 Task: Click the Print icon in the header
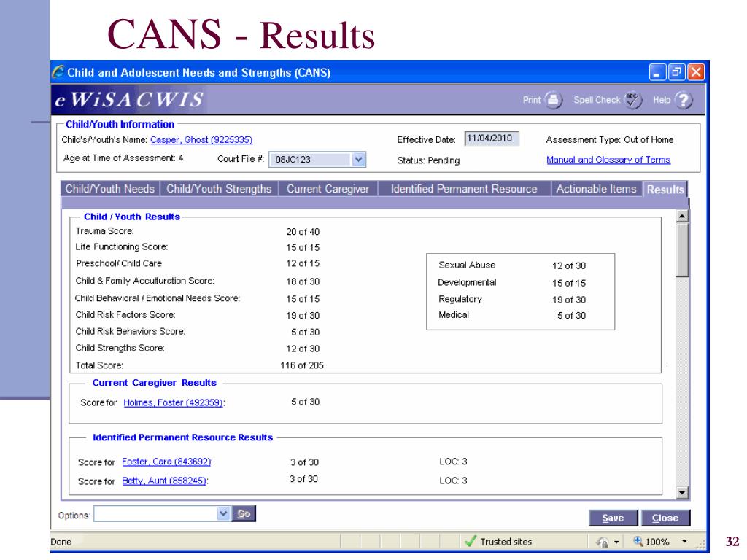pyautogui.click(x=553, y=100)
